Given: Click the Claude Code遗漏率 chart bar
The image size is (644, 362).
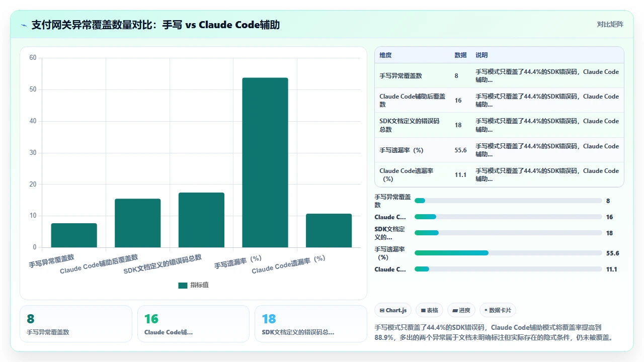Looking at the screenshot, I should click(x=329, y=230).
